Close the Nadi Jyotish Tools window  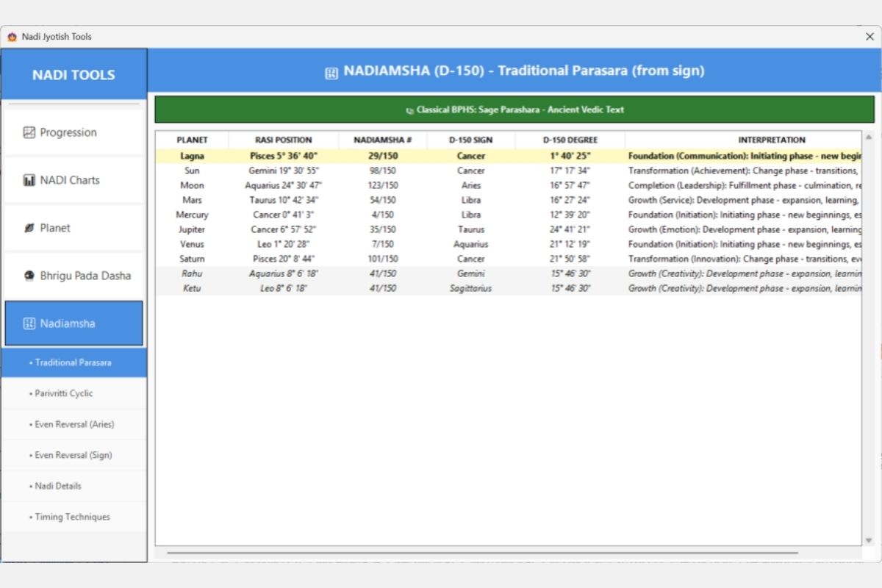870,37
